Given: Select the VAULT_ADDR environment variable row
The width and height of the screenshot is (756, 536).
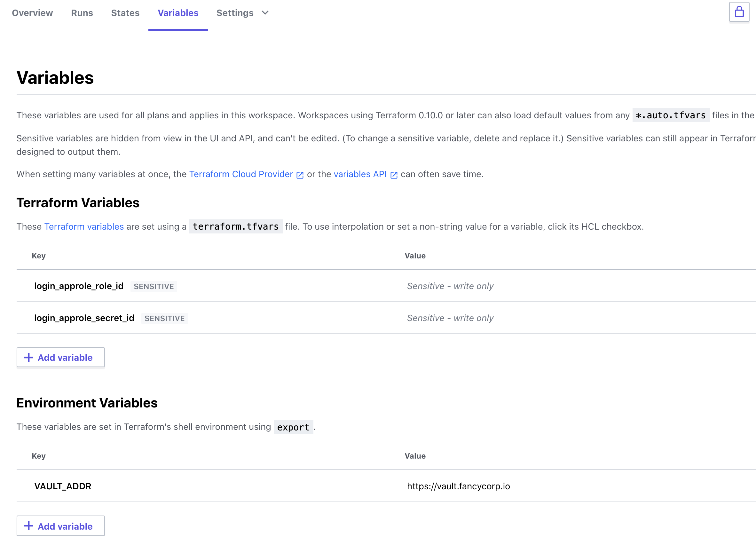Looking at the screenshot, I should (x=63, y=486).
